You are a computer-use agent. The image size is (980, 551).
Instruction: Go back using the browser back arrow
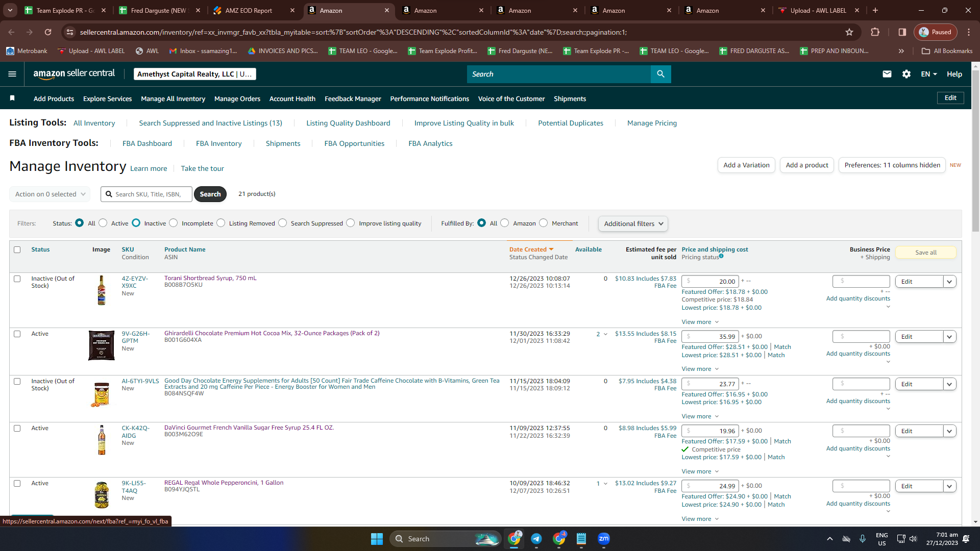click(x=11, y=32)
